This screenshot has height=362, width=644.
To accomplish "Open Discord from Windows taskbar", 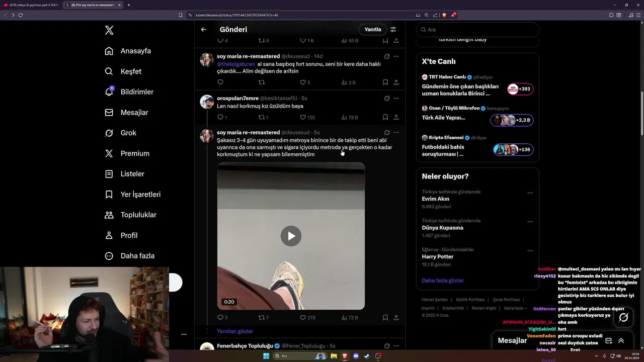I will point(356,356).
